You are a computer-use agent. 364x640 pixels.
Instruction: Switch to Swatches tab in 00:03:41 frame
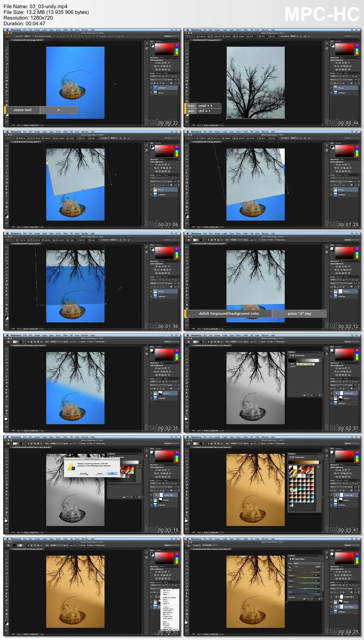[x=338, y=448]
